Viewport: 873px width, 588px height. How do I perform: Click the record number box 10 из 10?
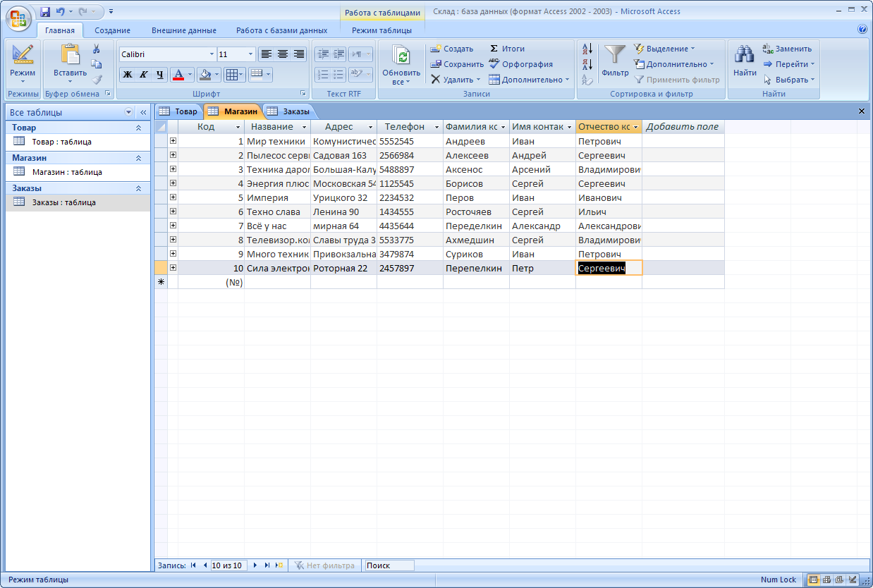click(x=228, y=565)
